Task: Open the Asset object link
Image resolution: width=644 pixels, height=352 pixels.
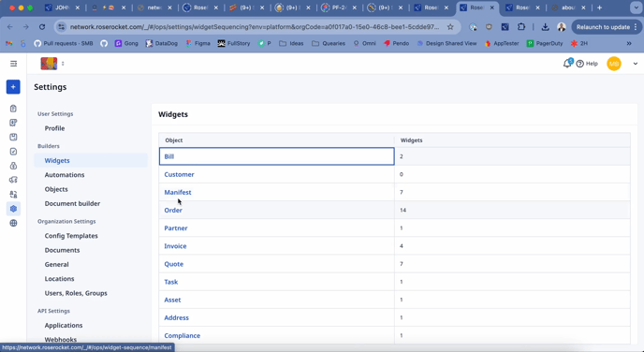Action: [x=172, y=300]
